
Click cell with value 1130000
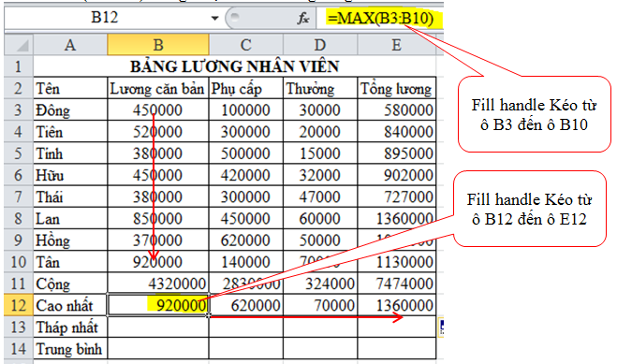click(397, 262)
